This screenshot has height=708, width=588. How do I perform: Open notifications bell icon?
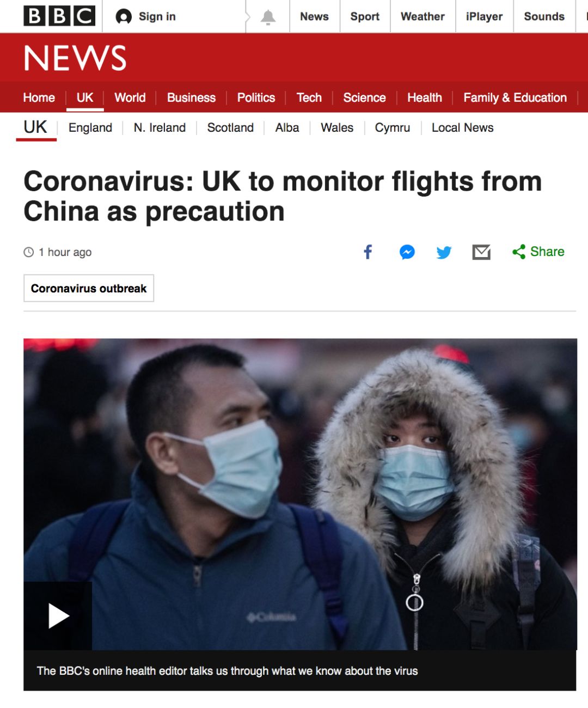pyautogui.click(x=268, y=17)
